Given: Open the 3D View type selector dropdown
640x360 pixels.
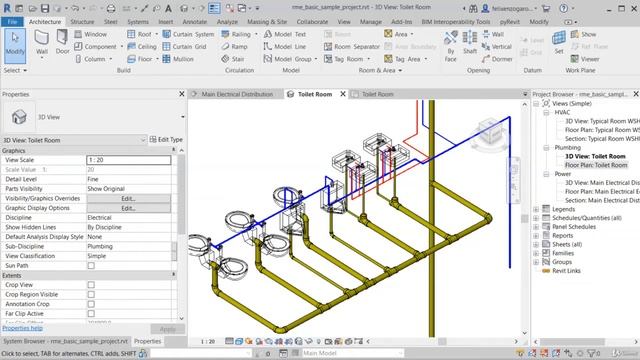Looking at the screenshot, I should point(182,117).
